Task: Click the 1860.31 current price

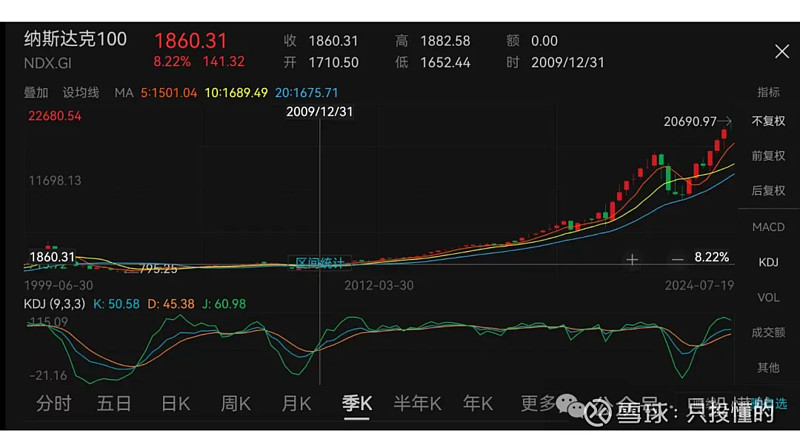Action: [190, 41]
